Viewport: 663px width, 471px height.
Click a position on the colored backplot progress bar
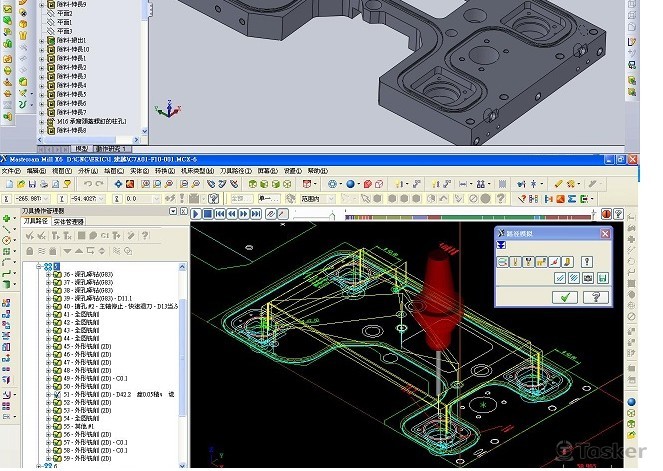[x=468, y=217]
